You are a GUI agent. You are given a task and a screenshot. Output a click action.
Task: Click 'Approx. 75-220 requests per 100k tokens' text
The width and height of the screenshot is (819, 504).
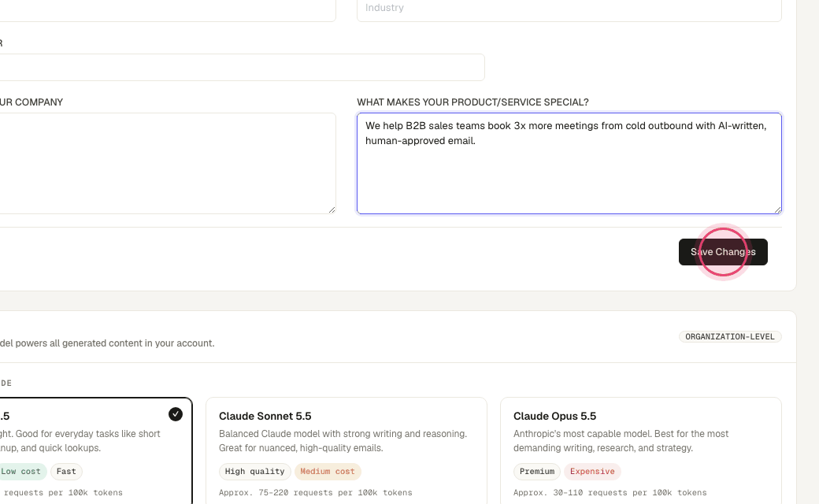coord(316,492)
